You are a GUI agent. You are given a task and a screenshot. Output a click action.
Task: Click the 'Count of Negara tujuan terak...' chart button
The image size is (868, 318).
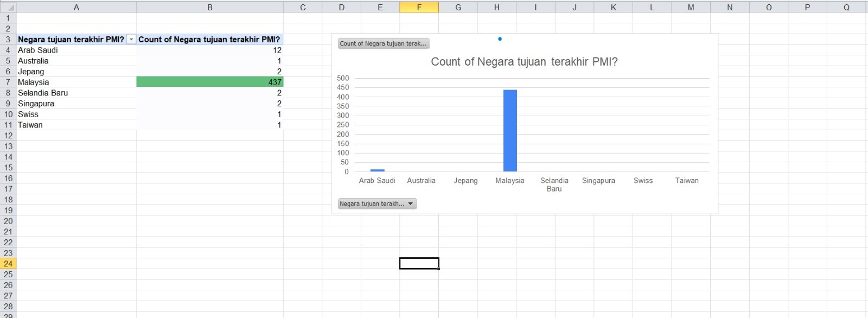[383, 43]
